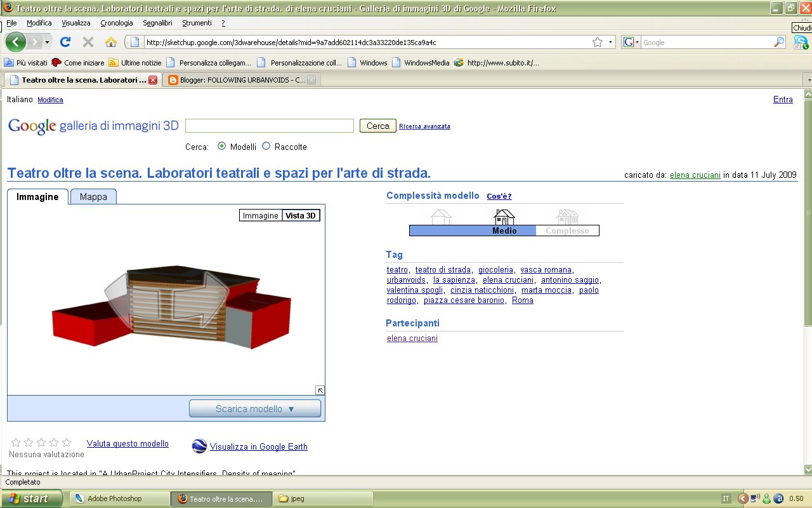Open the Ricerca avanzata link
The height and width of the screenshot is (508, 812).
(x=424, y=126)
